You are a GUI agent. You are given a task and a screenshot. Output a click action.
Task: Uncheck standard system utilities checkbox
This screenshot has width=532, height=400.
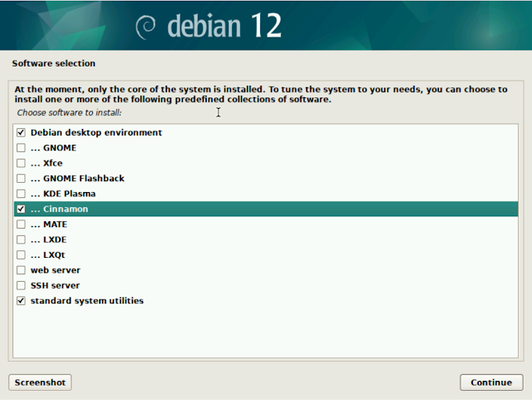click(21, 300)
